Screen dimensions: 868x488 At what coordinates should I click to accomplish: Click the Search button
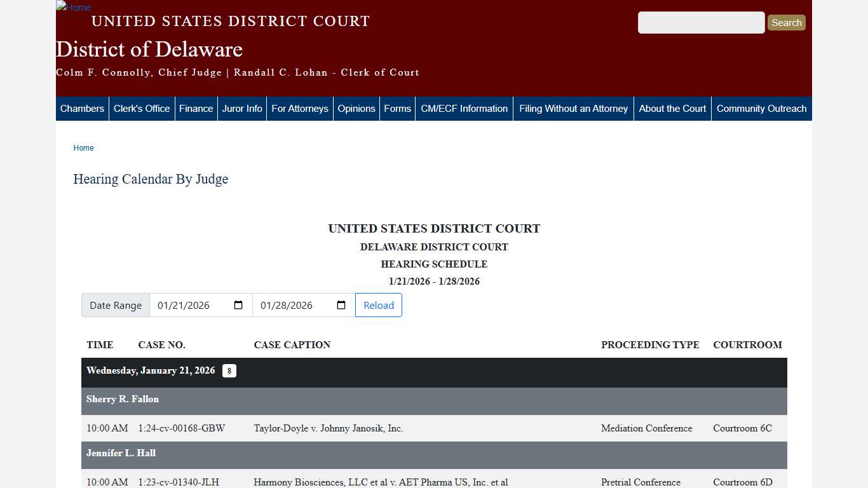(x=786, y=22)
